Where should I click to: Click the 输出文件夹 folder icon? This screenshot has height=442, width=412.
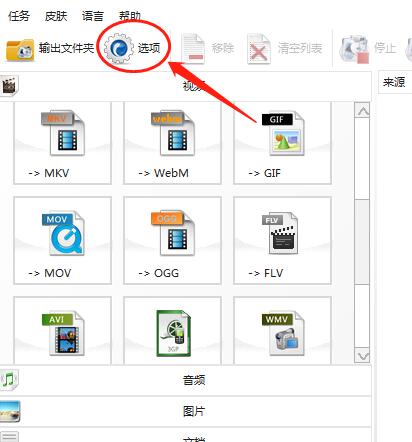click(20, 50)
